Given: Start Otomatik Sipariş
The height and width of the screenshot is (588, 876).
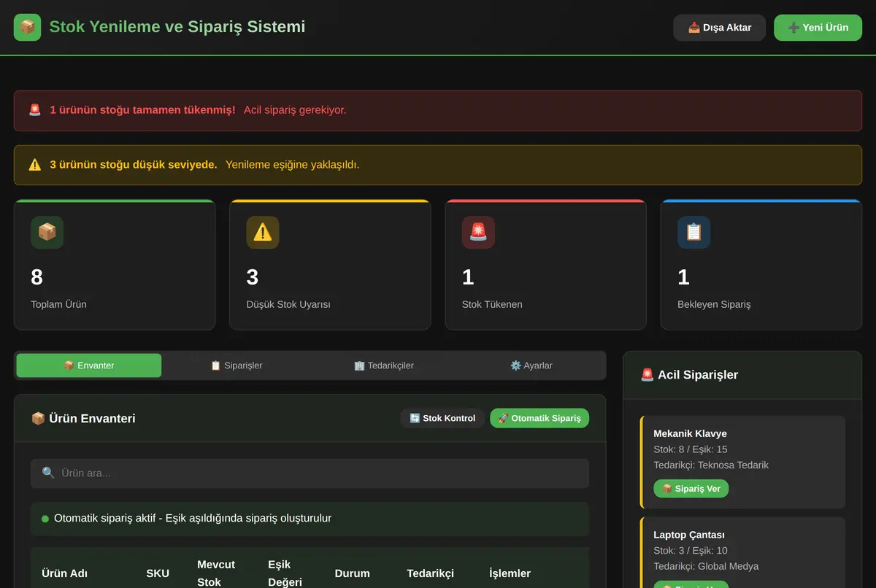Looking at the screenshot, I should click(539, 418).
